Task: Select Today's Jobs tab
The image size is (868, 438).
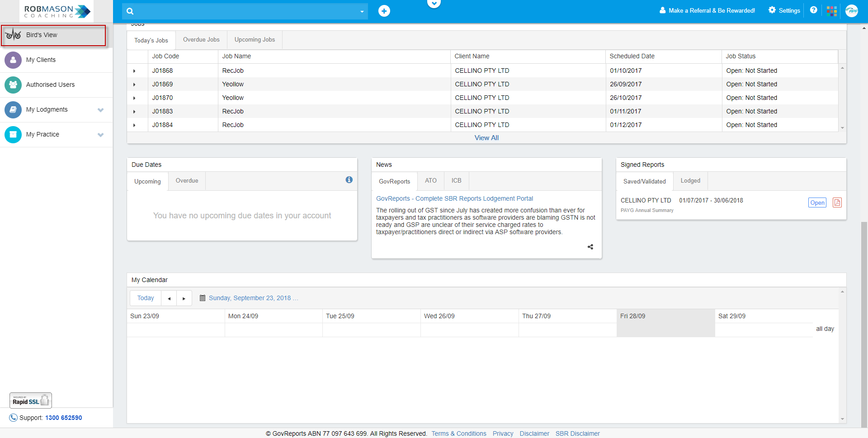Action: (151, 40)
